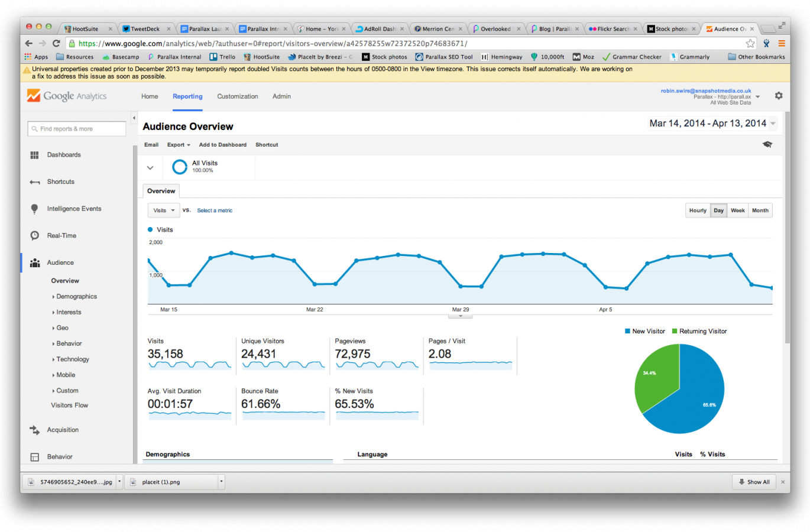810x532 pixels.
Task: Switch chart granularity to Day
Action: tap(718, 210)
